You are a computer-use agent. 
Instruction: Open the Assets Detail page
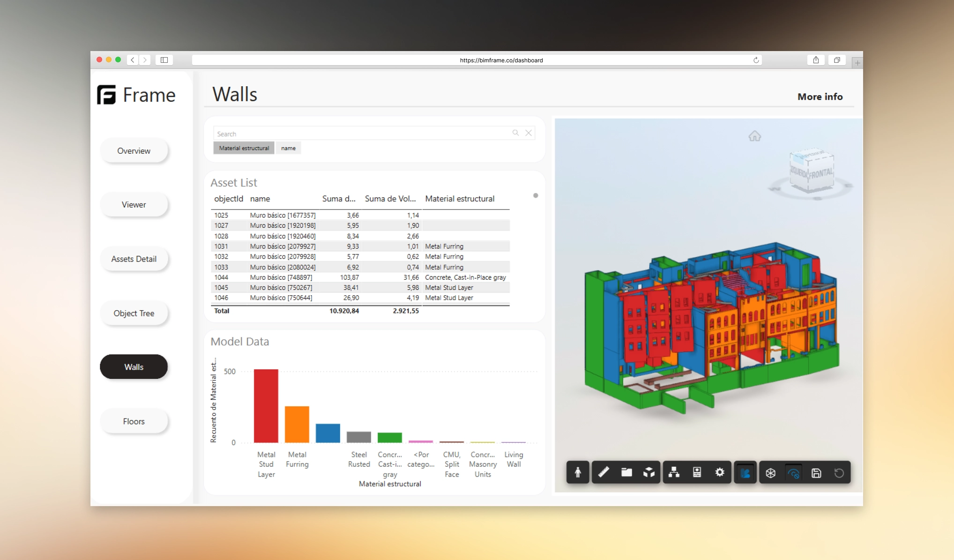click(x=134, y=259)
